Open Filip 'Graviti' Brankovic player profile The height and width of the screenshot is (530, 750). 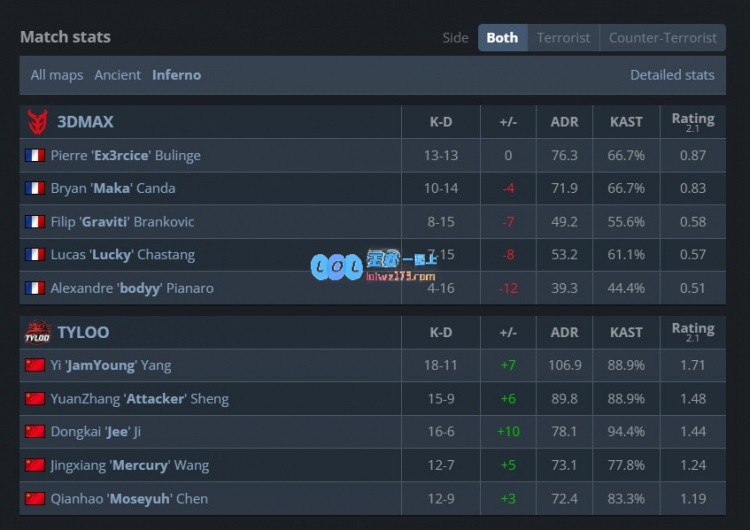click(122, 221)
